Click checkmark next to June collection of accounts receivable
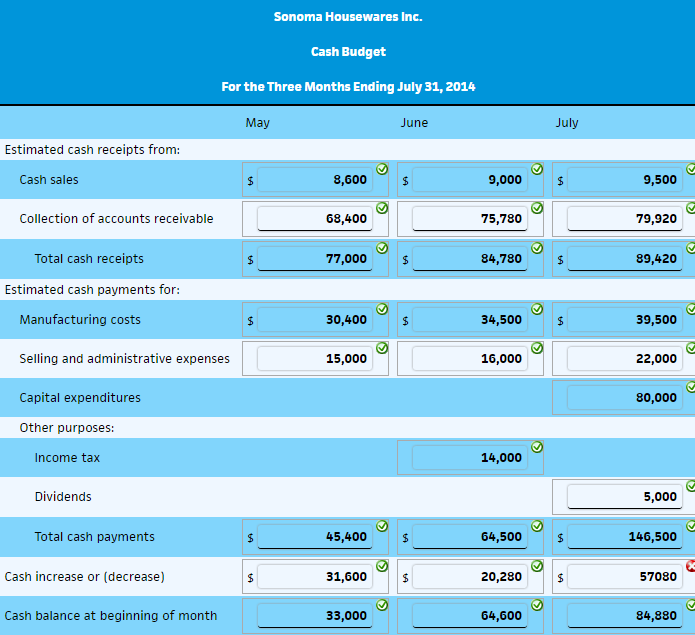The image size is (695, 635). point(537,207)
